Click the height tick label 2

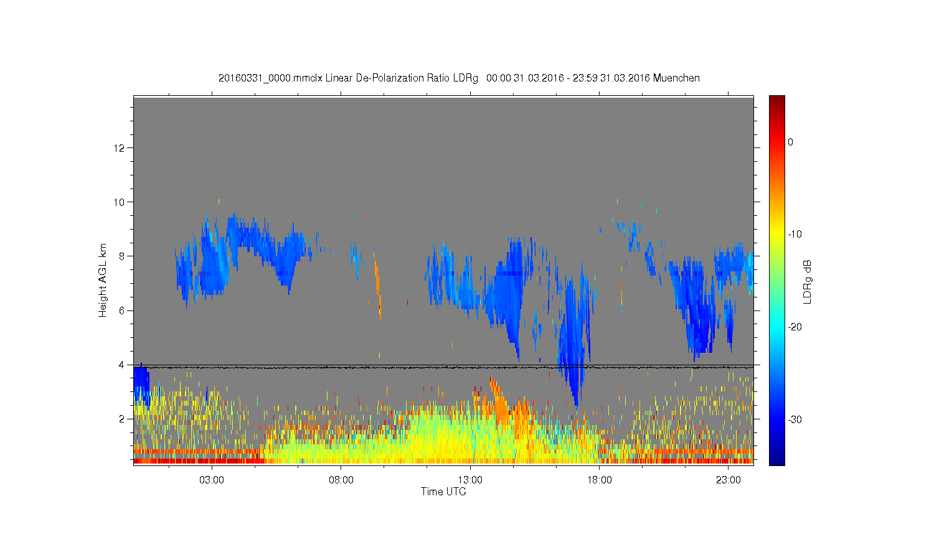click(x=123, y=419)
